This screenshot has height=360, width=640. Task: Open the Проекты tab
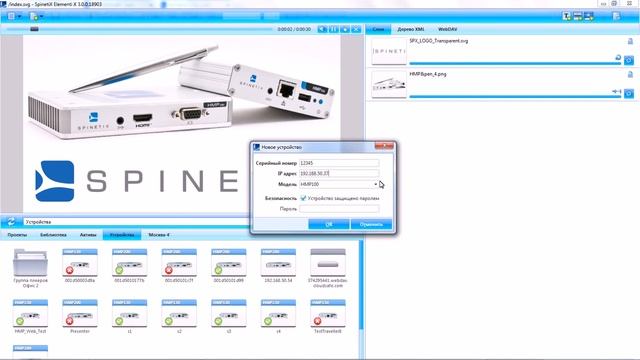[17, 235]
